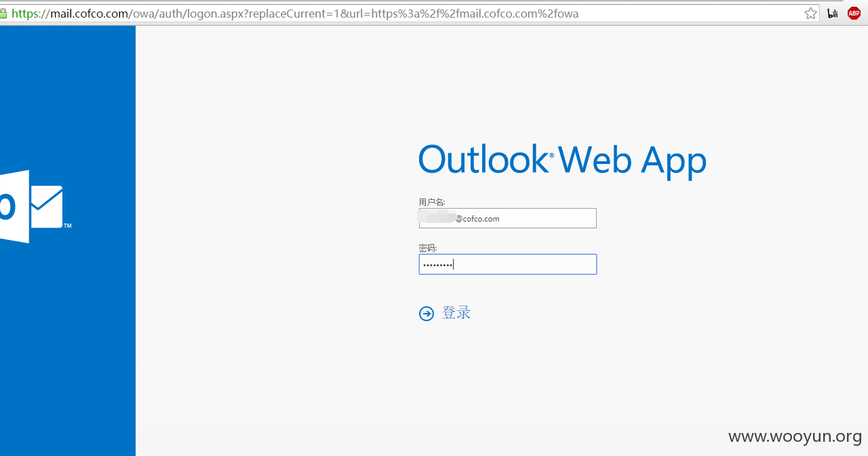Click the 登录 sign-in link
Image resolution: width=868 pixels, height=456 pixels.
(456, 312)
